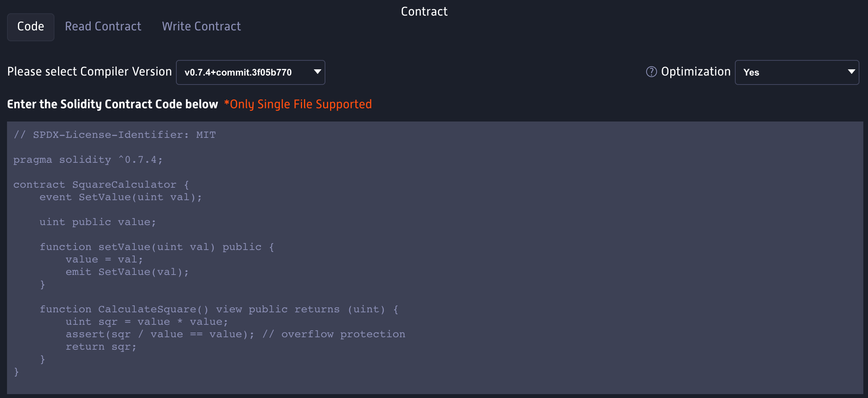Switch to the Read Contract tab
This screenshot has height=398, width=868.
[x=103, y=26]
